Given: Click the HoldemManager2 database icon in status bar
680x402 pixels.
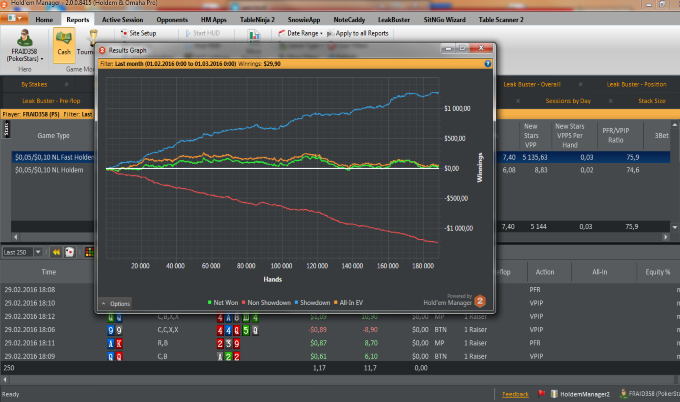Looking at the screenshot, I should 554,394.
